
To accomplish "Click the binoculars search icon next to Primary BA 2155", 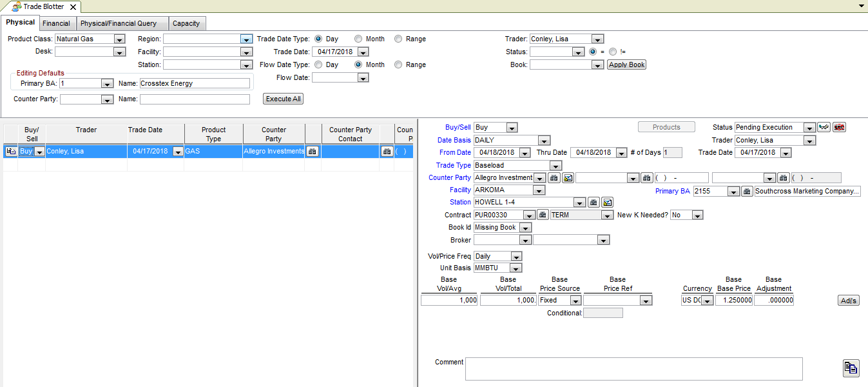I will tap(747, 191).
